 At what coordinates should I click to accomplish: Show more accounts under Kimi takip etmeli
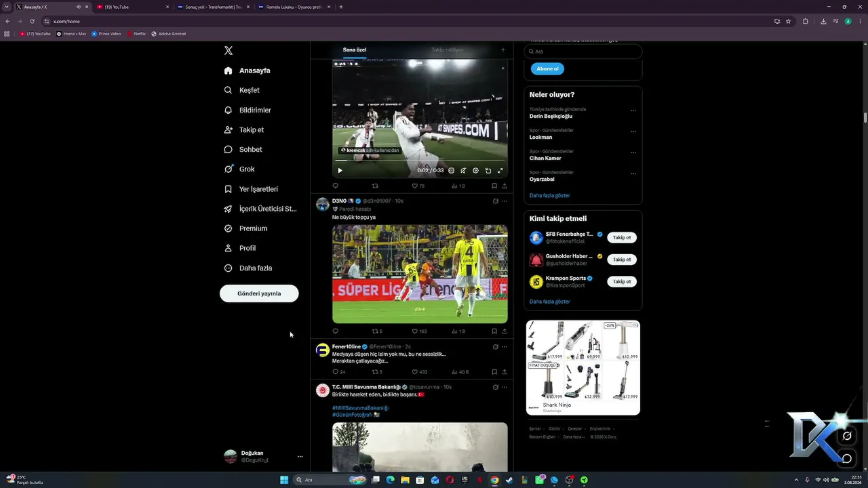click(x=549, y=302)
